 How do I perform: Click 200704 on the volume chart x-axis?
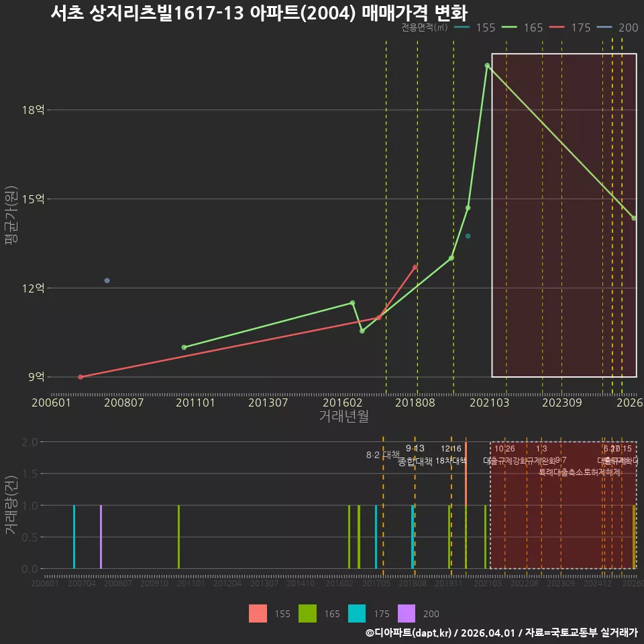click(x=82, y=583)
